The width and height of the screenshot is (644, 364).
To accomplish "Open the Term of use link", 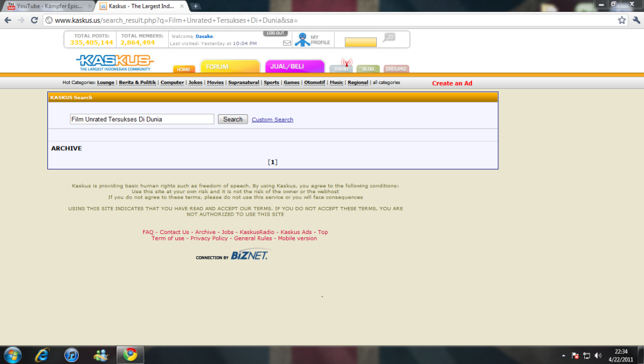I will point(168,238).
